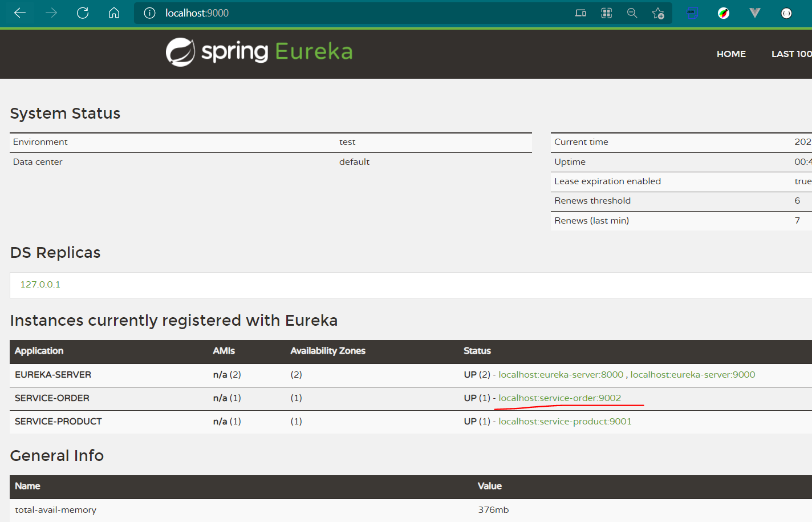Viewport: 812px width, 522px height.
Task: Reload the page with the refresh icon
Action: click(x=83, y=13)
